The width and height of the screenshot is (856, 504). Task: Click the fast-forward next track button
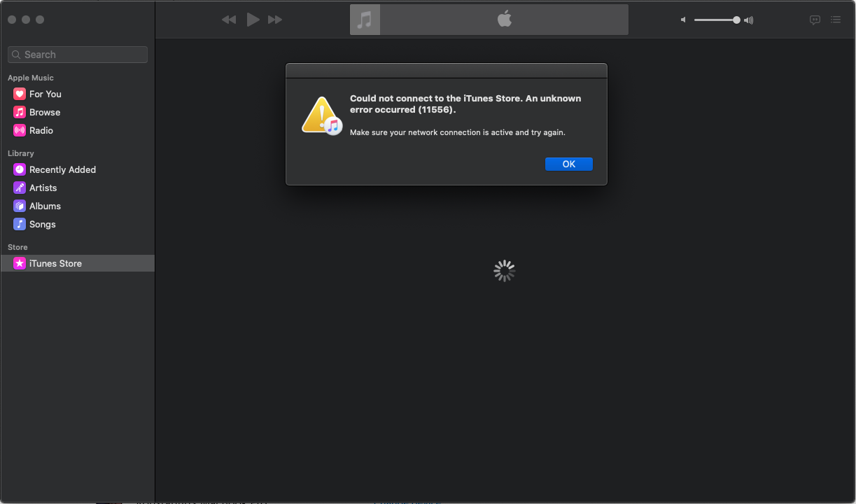tap(275, 20)
